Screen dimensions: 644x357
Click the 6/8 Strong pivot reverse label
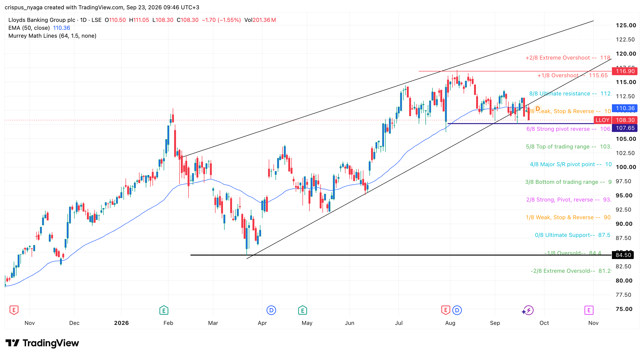[x=569, y=129]
